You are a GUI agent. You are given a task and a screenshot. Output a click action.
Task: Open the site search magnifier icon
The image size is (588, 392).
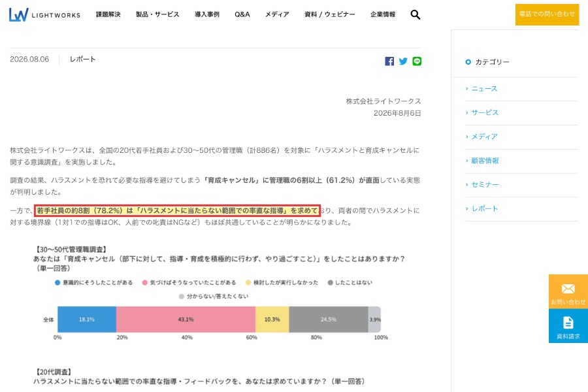click(415, 14)
